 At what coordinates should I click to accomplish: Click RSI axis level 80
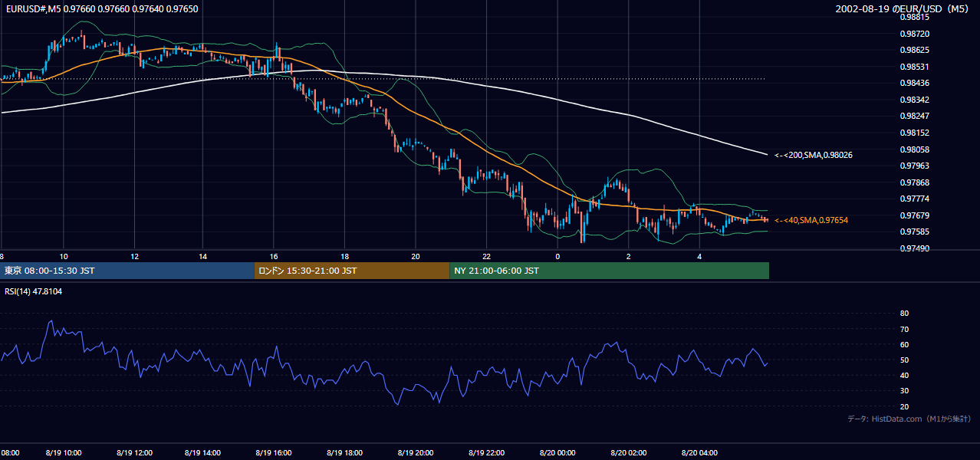(904, 314)
